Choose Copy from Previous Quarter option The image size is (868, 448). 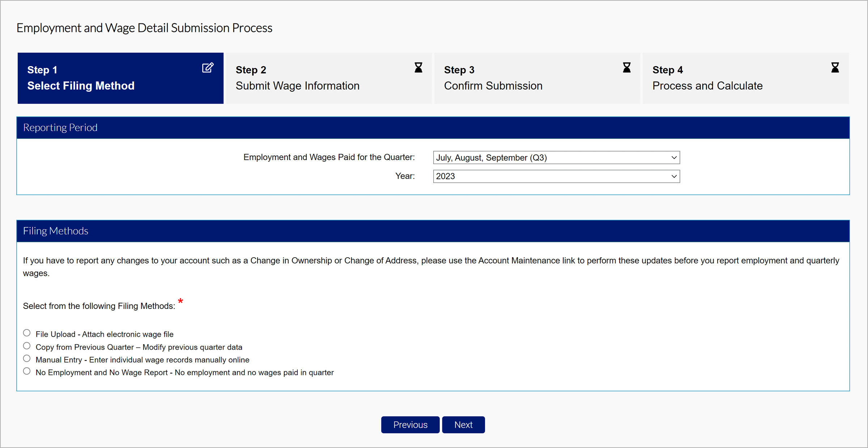(x=27, y=346)
